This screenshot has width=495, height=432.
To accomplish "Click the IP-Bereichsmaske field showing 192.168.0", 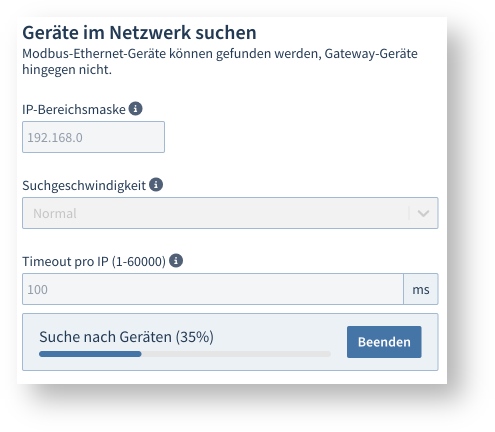I will tap(93, 137).
